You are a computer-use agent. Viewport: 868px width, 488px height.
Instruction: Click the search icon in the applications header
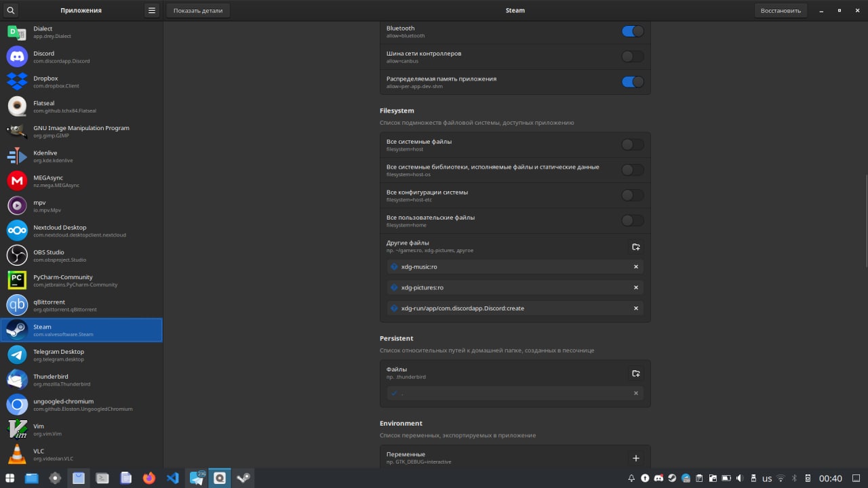10,10
